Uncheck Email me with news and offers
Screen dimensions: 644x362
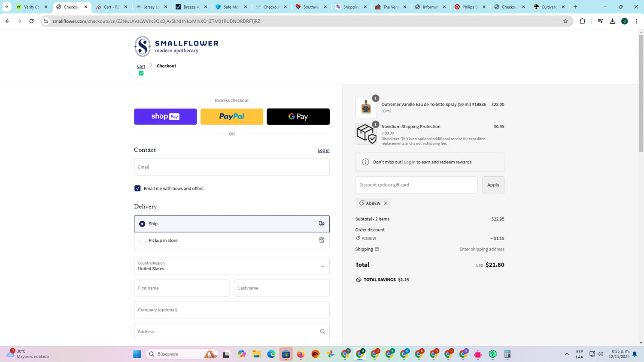(137, 189)
